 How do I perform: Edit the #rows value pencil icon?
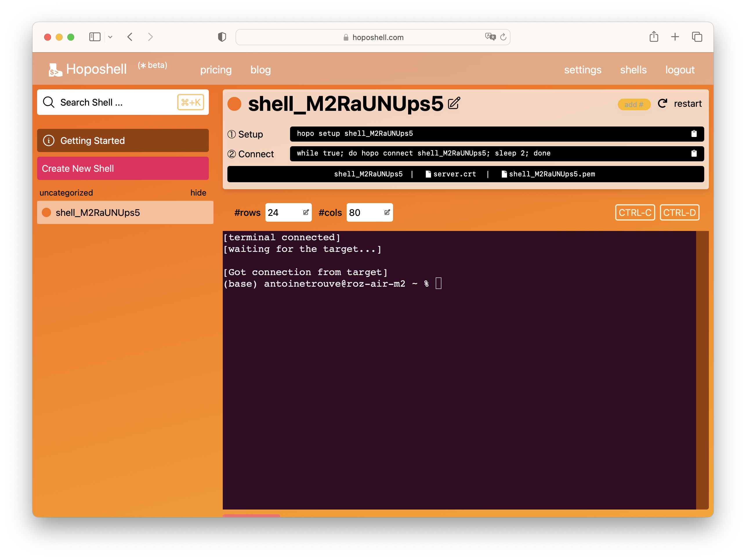pos(306,212)
